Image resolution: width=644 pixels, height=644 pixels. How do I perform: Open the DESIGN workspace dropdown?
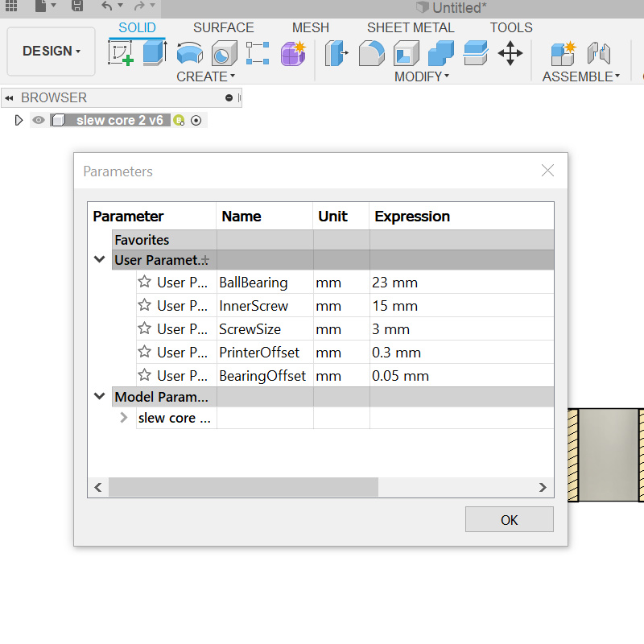tap(52, 51)
